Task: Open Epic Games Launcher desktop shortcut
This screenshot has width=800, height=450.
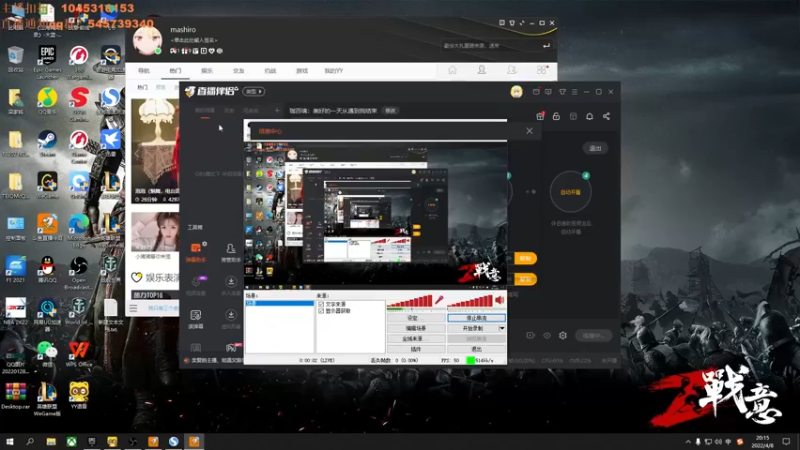Action: click(47, 61)
